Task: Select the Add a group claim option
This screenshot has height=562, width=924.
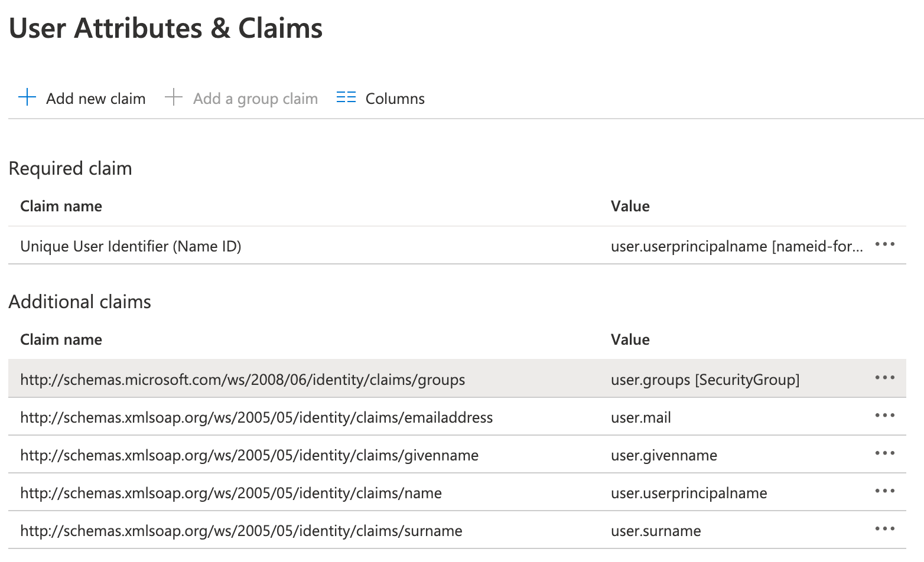Action: click(255, 98)
